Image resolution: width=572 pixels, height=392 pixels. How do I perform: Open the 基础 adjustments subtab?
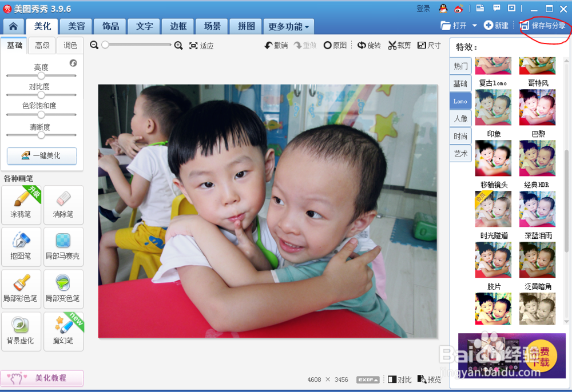tap(14, 45)
